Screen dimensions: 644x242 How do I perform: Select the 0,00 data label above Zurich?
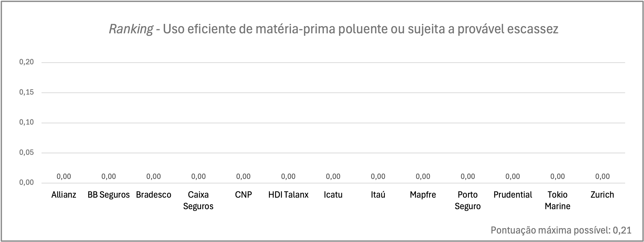point(603,176)
